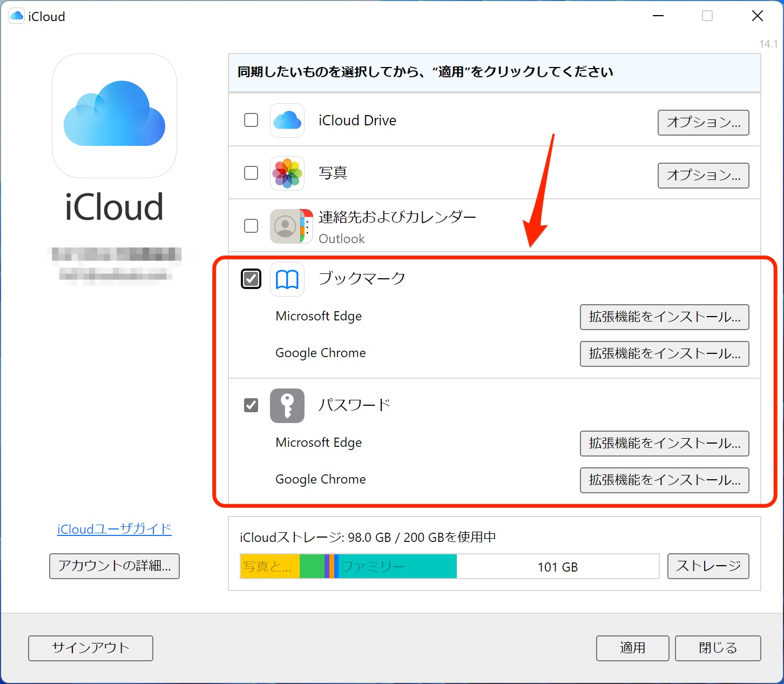Minimize the iCloud window
Image resolution: width=784 pixels, height=684 pixels.
tap(658, 16)
